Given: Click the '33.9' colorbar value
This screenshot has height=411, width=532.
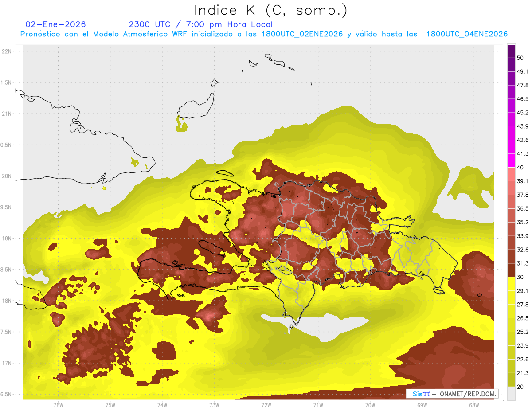Looking at the screenshot, I should tap(523, 236).
